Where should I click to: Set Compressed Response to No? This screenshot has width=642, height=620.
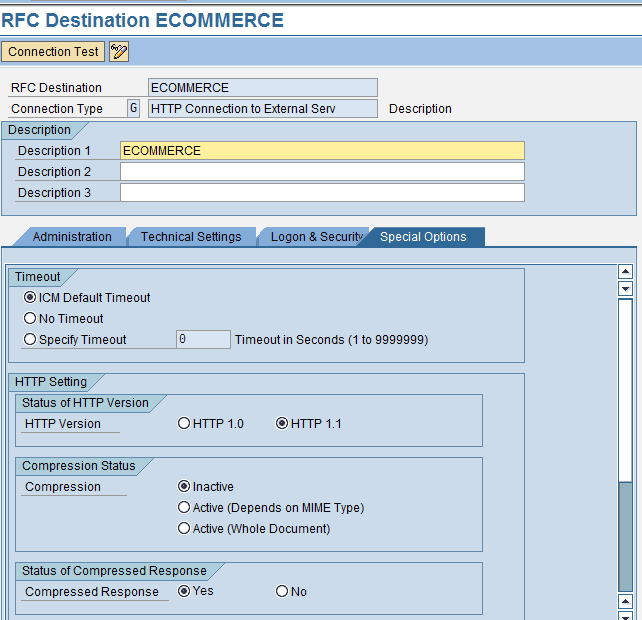pos(282,592)
